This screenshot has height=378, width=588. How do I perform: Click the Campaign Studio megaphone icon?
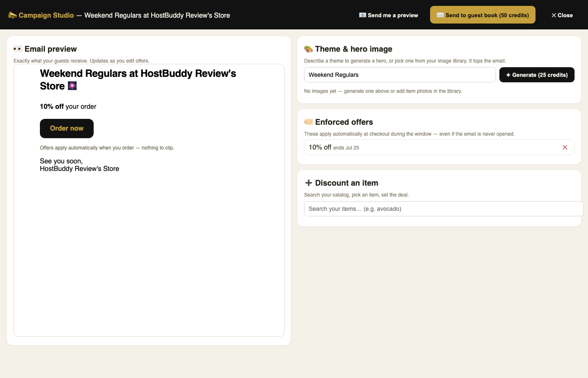(13, 15)
